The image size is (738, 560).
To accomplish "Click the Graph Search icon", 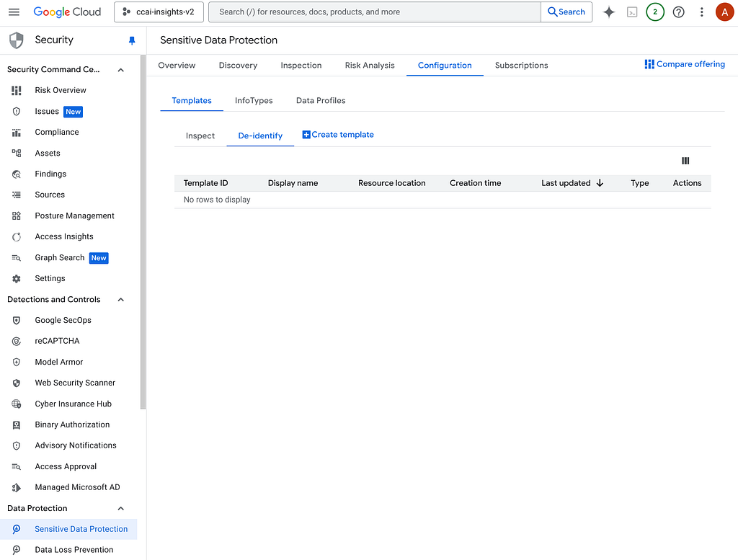I will (17, 258).
